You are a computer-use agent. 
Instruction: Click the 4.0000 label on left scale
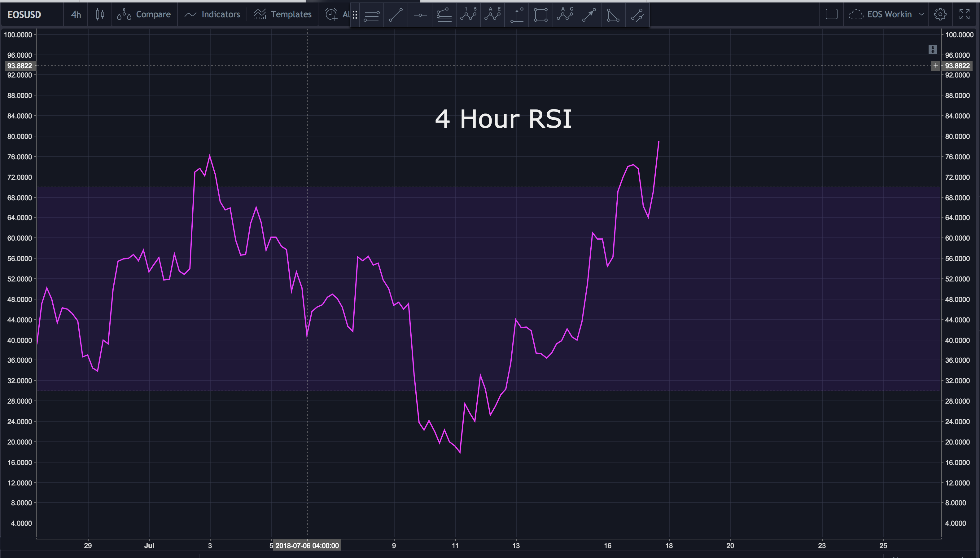click(x=21, y=523)
